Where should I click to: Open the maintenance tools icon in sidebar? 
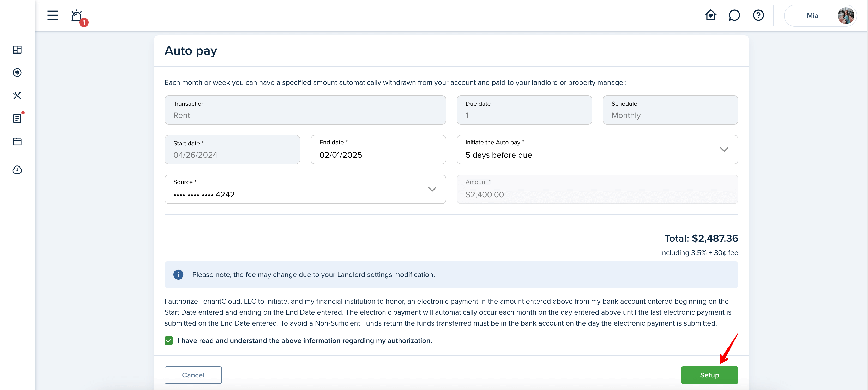(17, 96)
